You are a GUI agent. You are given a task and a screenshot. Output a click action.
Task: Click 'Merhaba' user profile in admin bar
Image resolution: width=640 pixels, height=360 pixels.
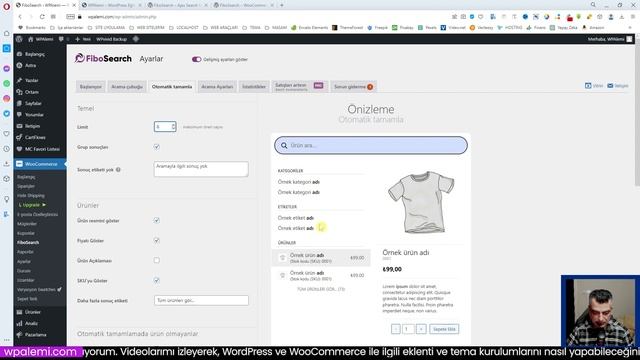tap(610, 39)
